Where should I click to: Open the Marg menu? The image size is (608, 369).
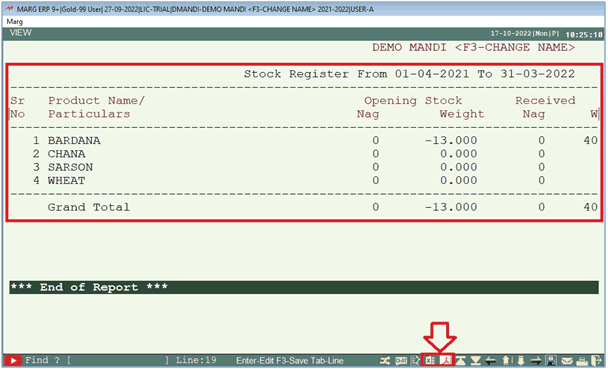15,22
